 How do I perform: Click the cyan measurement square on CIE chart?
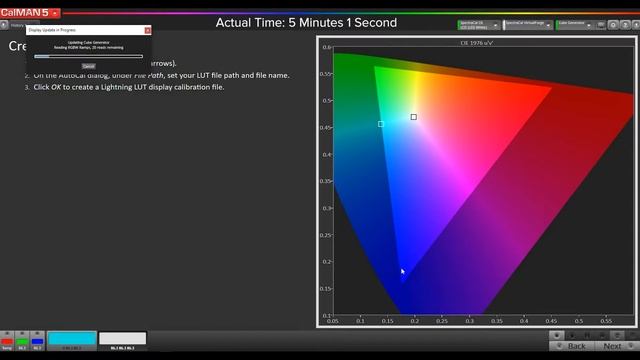coord(381,124)
